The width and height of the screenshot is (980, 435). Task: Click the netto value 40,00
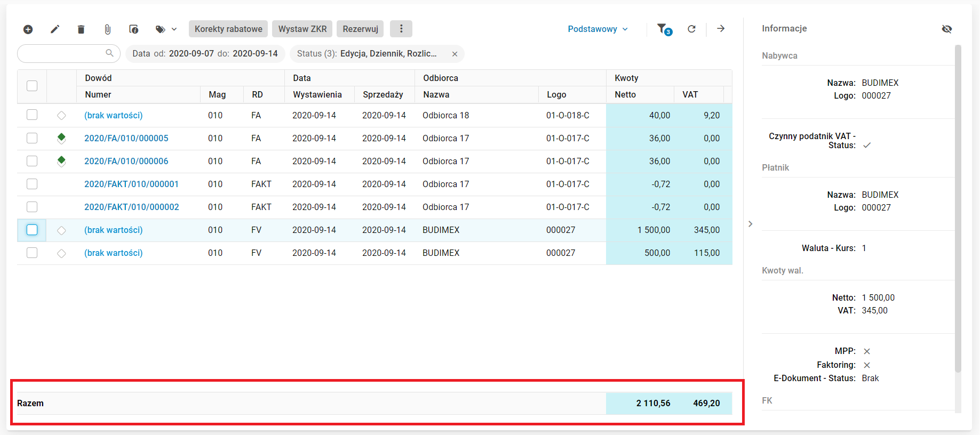pos(660,115)
